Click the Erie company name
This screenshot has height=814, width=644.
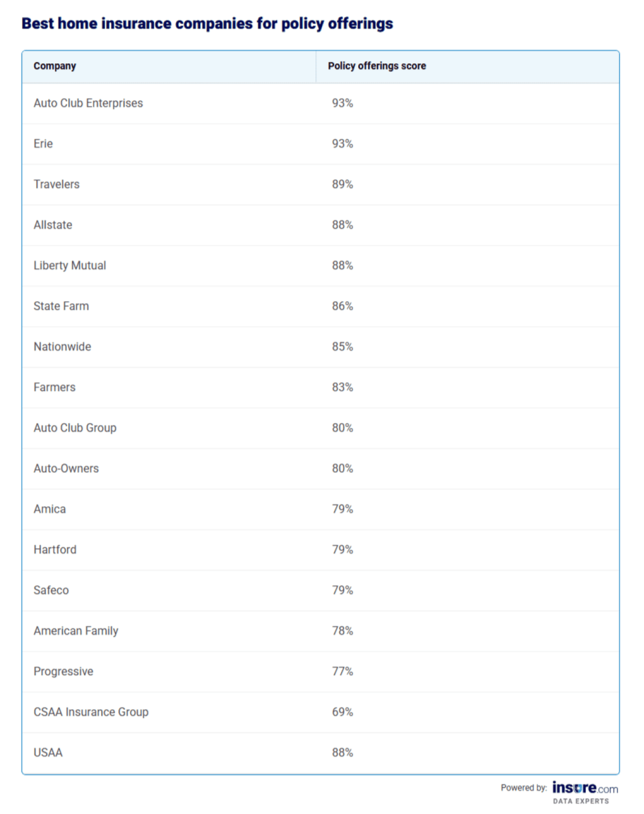43,144
